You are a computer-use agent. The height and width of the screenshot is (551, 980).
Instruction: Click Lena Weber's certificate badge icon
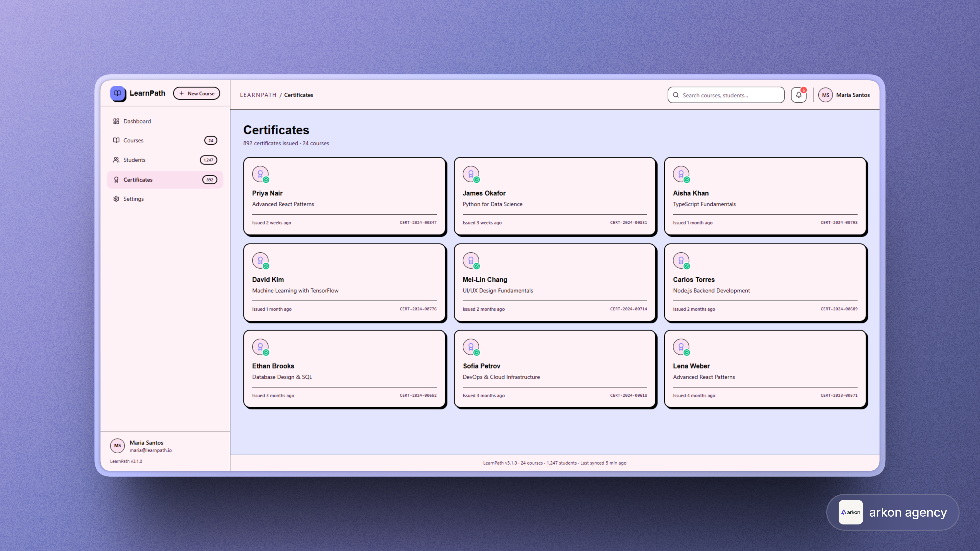(681, 347)
